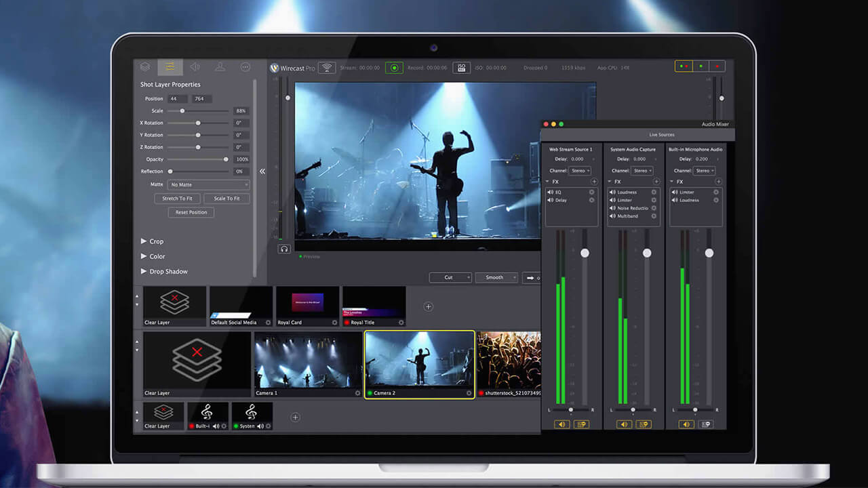Open gear settings on the Camera 2 shot
868x488 pixels.
pyautogui.click(x=468, y=392)
